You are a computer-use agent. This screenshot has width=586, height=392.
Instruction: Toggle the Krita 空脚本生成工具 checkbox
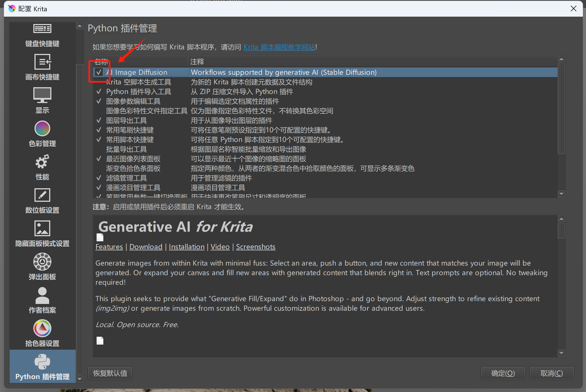99,82
